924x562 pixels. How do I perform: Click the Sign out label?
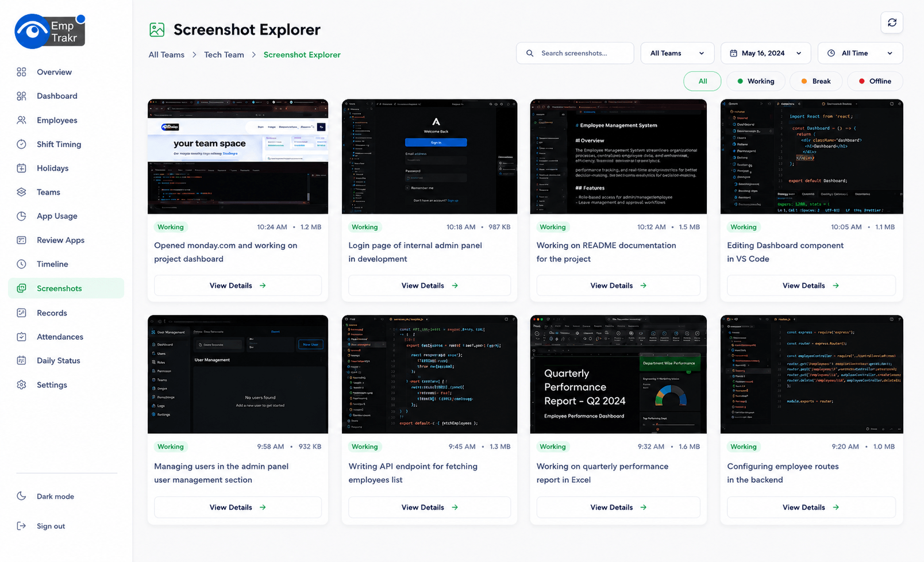point(51,526)
